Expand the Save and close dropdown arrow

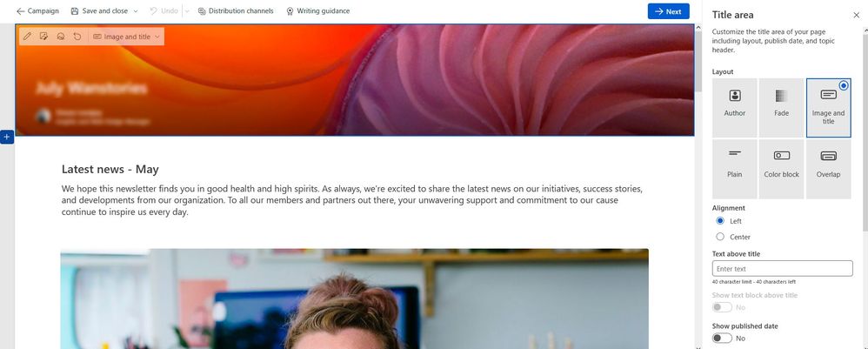click(136, 11)
